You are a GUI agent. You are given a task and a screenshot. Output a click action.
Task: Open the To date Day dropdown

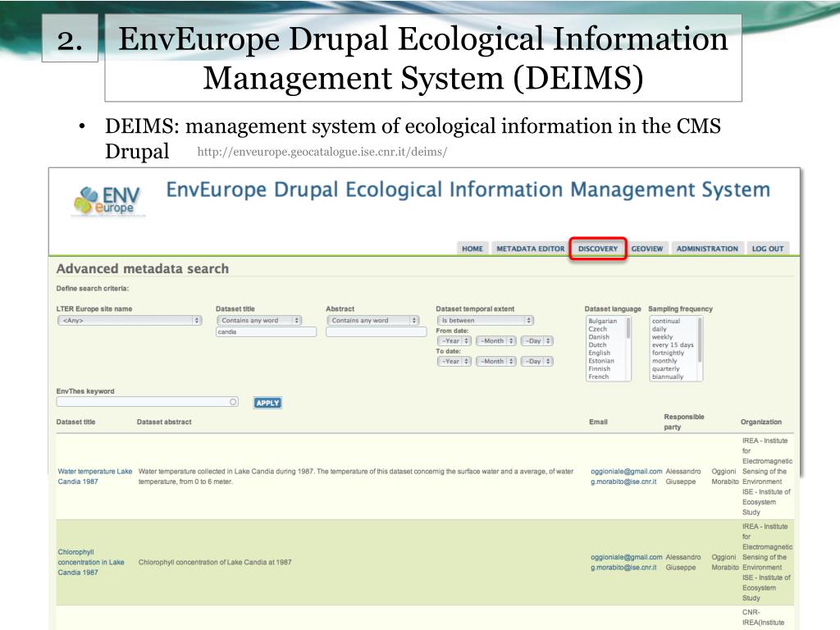coord(536,361)
